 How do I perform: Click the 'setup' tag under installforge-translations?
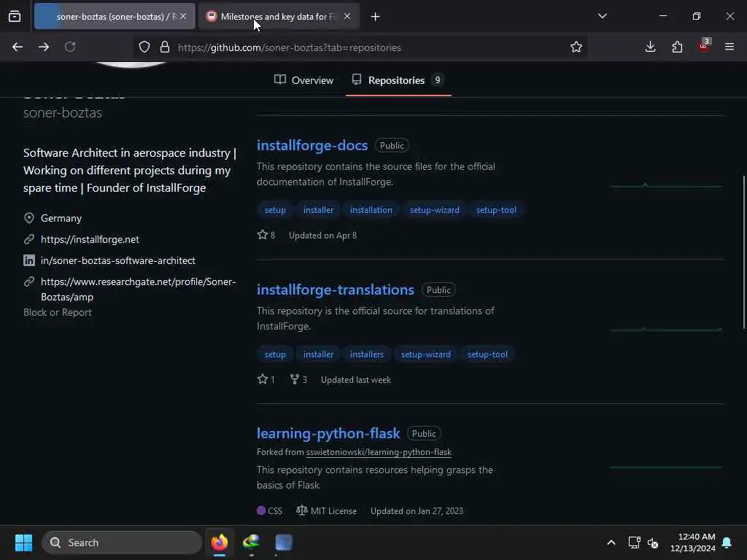pyautogui.click(x=275, y=354)
